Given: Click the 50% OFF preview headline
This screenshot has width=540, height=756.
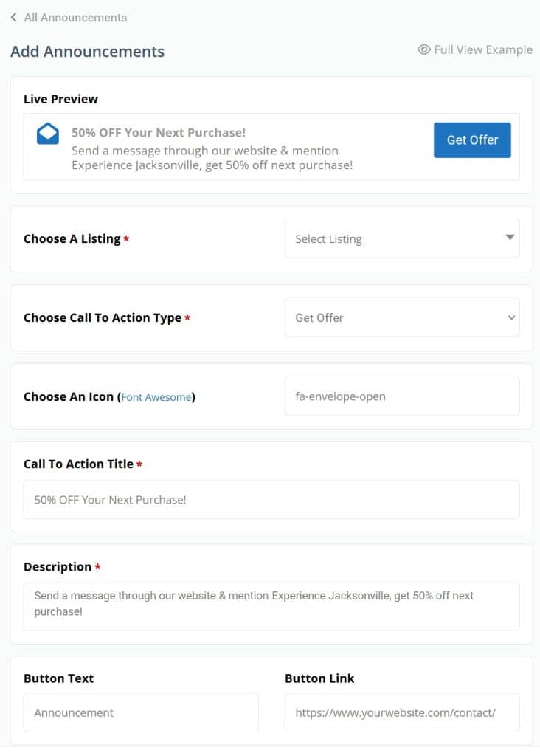Looking at the screenshot, I should click(x=159, y=133).
